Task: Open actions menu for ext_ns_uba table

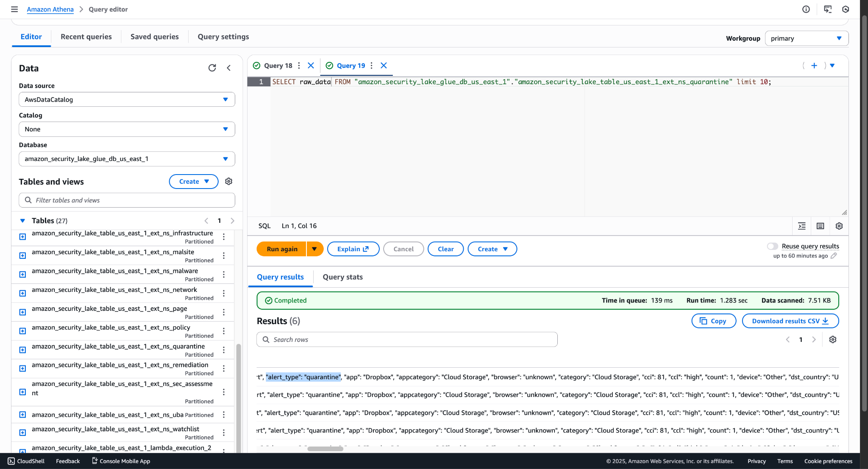Action: [224, 414]
